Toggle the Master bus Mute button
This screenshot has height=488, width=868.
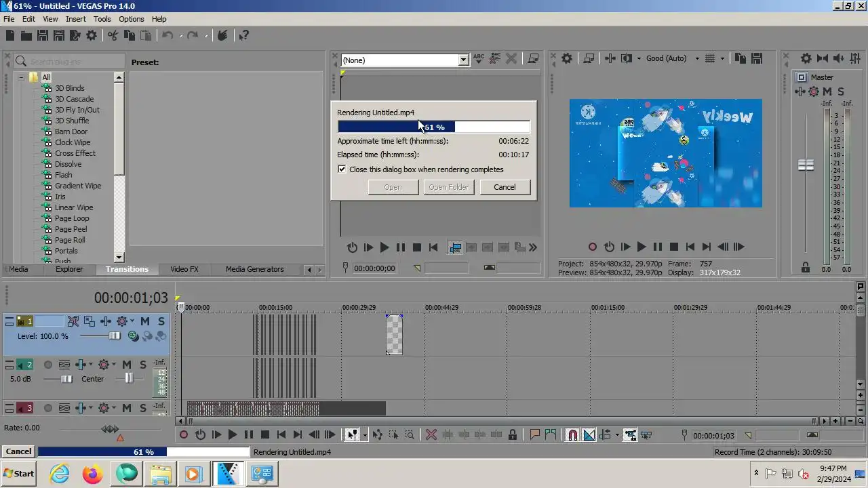(829, 91)
